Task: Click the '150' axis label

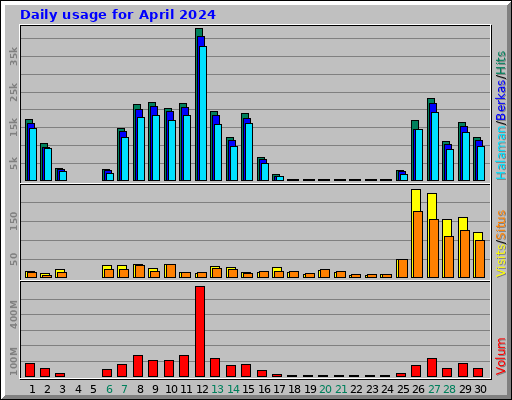Action: pyautogui.click(x=13, y=221)
